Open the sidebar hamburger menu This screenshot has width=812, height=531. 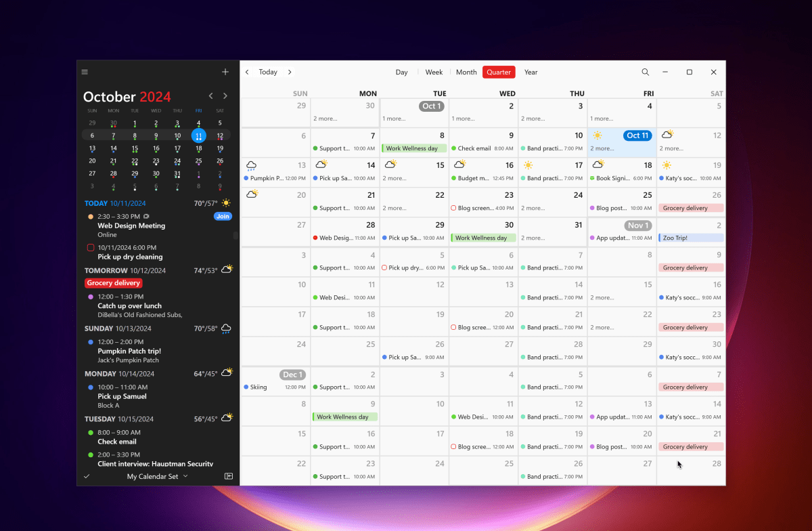85,71
